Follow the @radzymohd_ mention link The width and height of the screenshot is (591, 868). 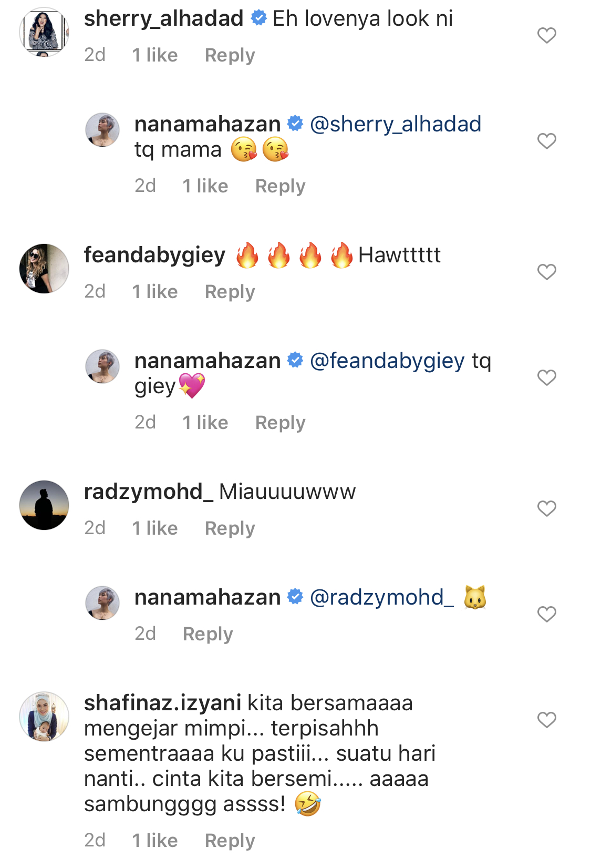pos(382,598)
